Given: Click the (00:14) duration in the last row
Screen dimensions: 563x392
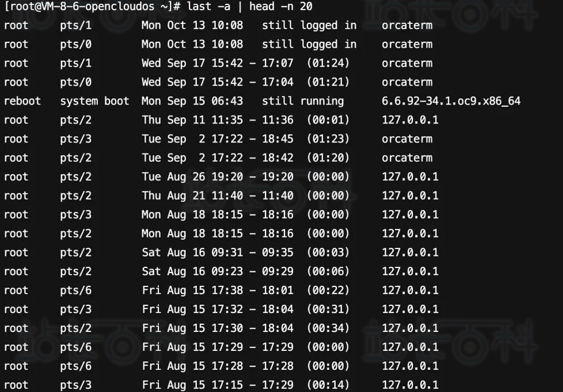Looking at the screenshot, I should coord(328,385).
